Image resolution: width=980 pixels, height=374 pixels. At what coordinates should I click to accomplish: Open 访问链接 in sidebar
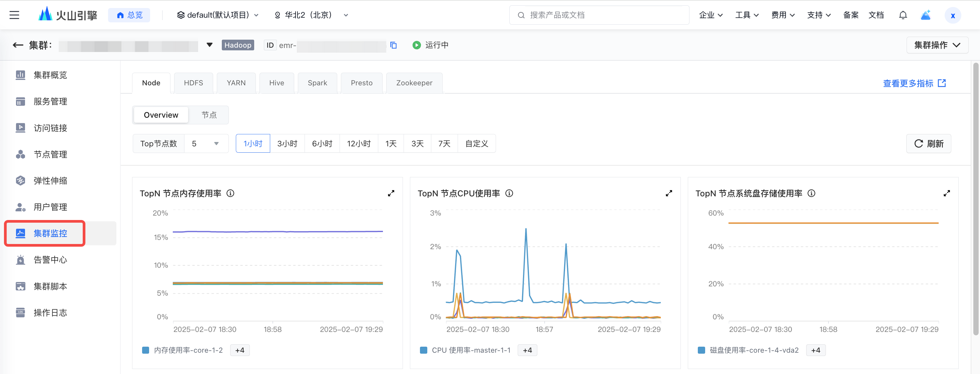[x=50, y=128]
